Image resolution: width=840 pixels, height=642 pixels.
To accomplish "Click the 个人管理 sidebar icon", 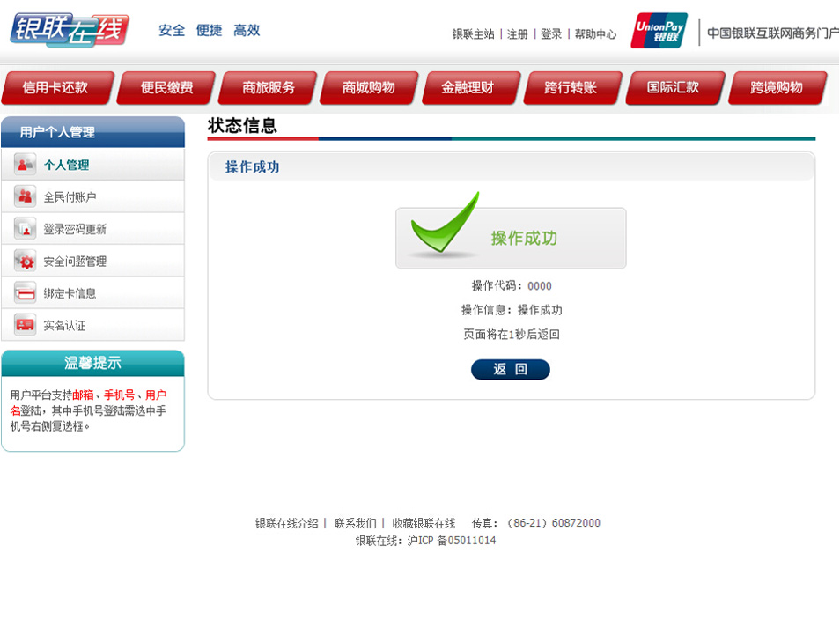I will pyautogui.click(x=25, y=165).
